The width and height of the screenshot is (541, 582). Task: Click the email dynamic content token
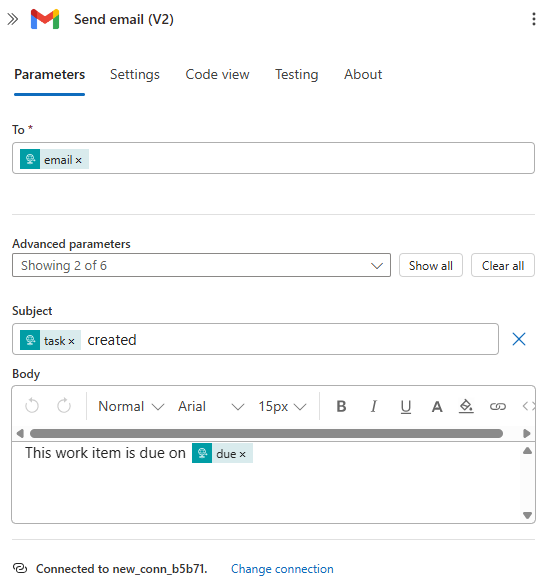click(x=54, y=159)
